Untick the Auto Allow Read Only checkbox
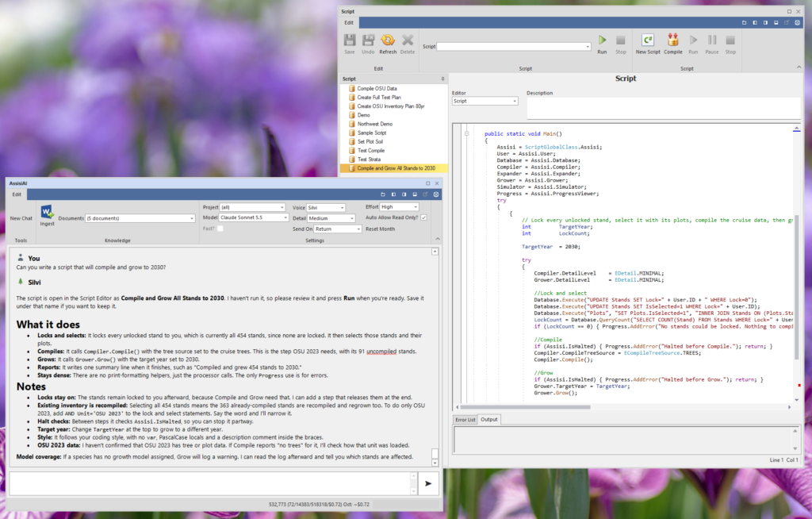This screenshot has width=812, height=519. point(423,217)
